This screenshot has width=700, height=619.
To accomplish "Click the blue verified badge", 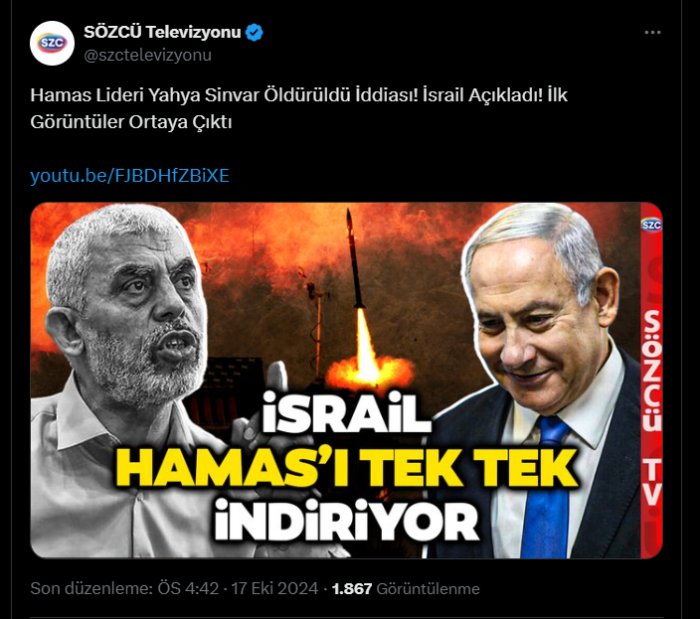I will (x=254, y=33).
